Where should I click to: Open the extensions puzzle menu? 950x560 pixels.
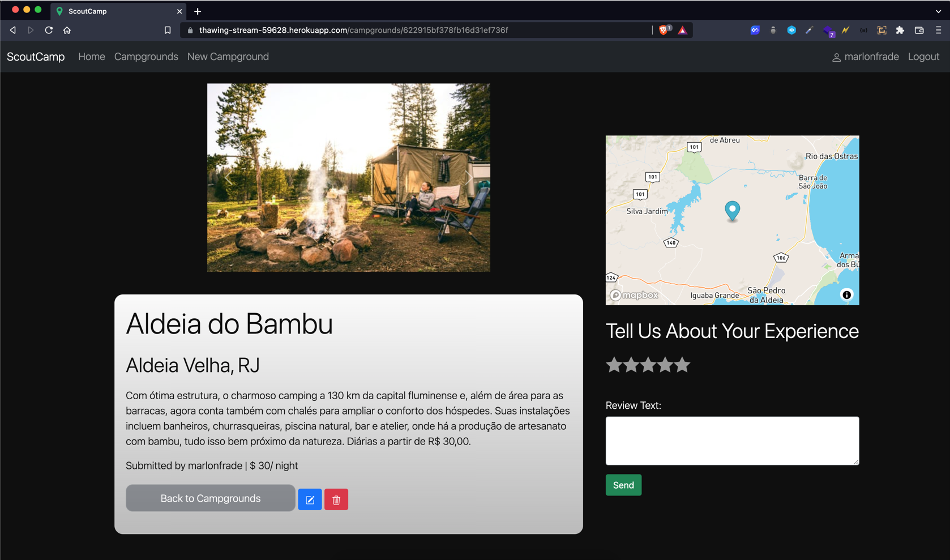tap(900, 30)
